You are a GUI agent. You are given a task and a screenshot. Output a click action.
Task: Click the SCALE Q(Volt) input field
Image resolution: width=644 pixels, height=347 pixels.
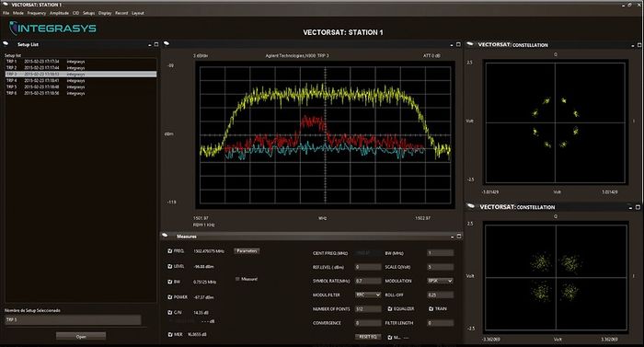tap(441, 267)
